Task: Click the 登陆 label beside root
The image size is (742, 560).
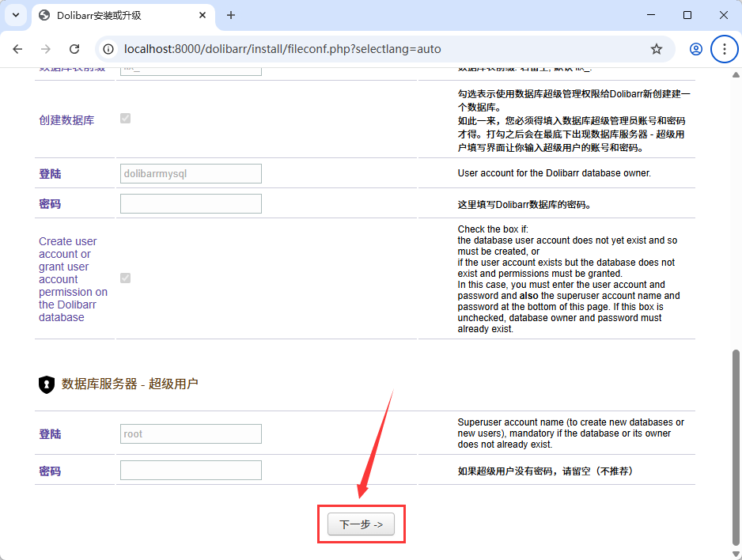Action: pyautogui.click(x=50, y=434)
